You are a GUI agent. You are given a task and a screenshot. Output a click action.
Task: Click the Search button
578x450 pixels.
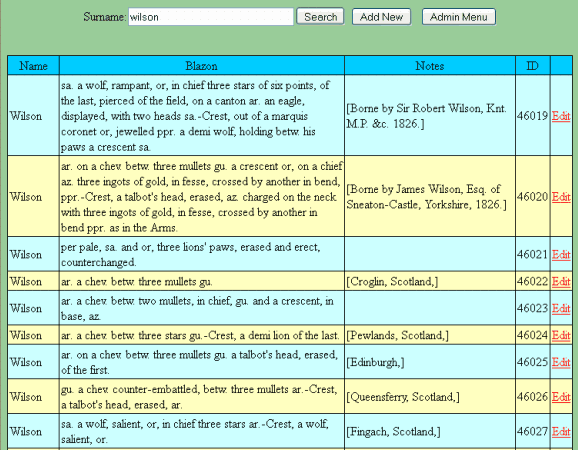[320, 17]
